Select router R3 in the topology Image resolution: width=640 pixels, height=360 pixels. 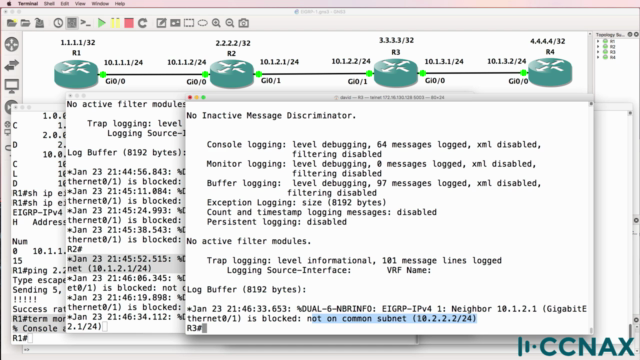click(396, 73)
